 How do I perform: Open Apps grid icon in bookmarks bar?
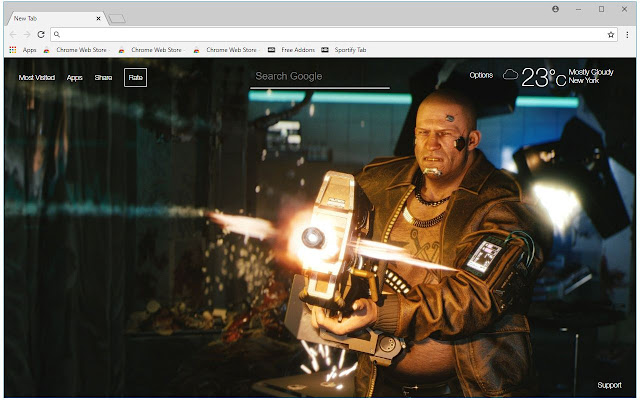(13, 50)
